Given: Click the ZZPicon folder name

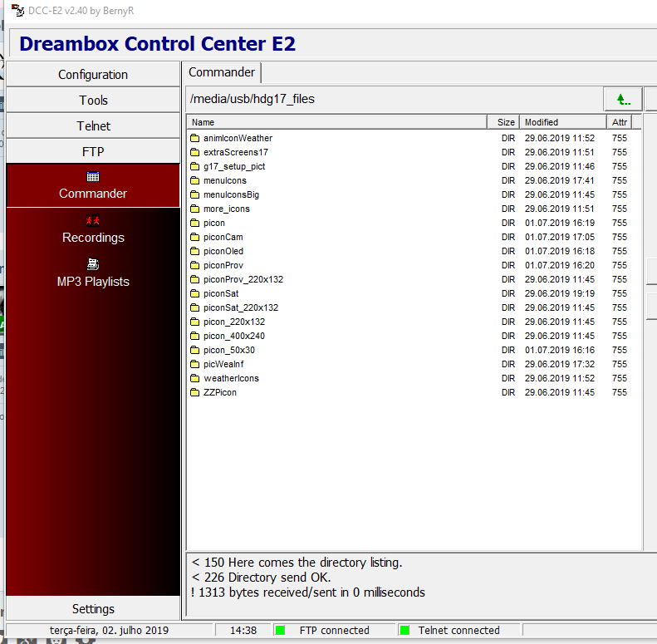Looking at the screenshot, I should tap(219, 392).
